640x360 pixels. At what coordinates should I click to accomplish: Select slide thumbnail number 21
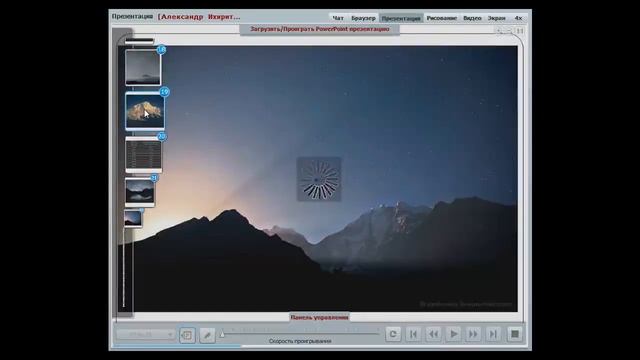(x=140, y=192)
